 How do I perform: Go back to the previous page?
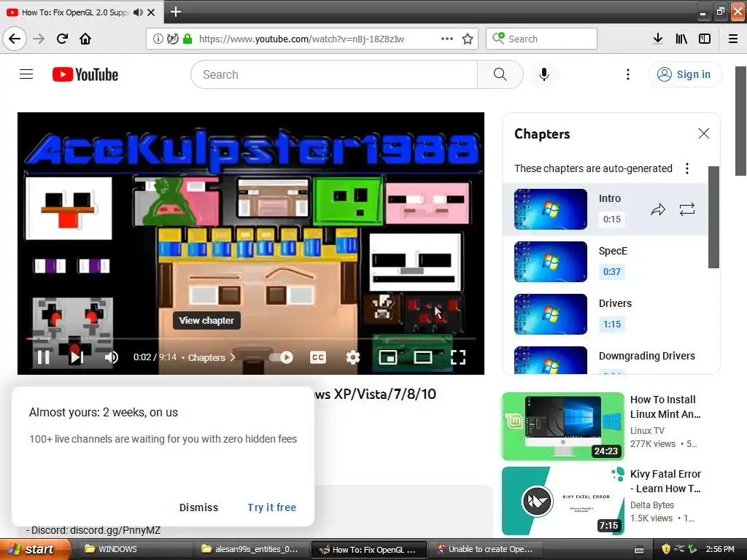[x=15, y=39]
